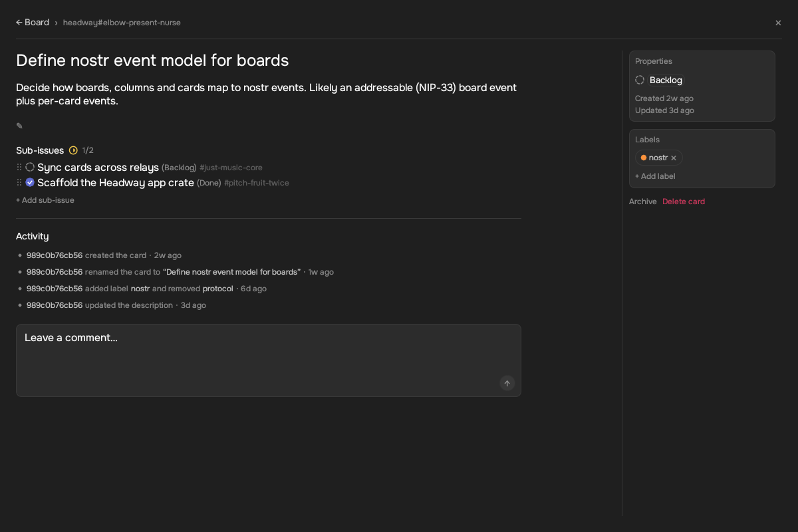The image size is (798, 532).
Task: Click the Updated 3d ago timestamp
Action: pos(664,110)
